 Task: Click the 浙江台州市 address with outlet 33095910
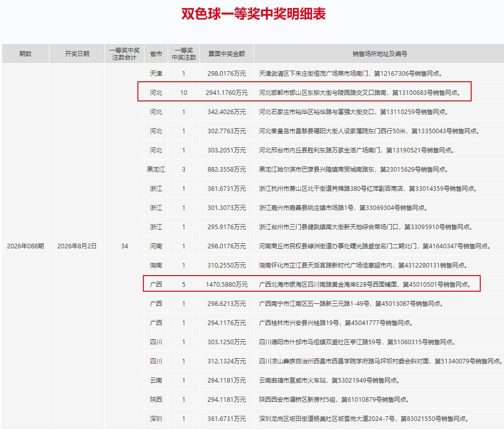[366, 227]
